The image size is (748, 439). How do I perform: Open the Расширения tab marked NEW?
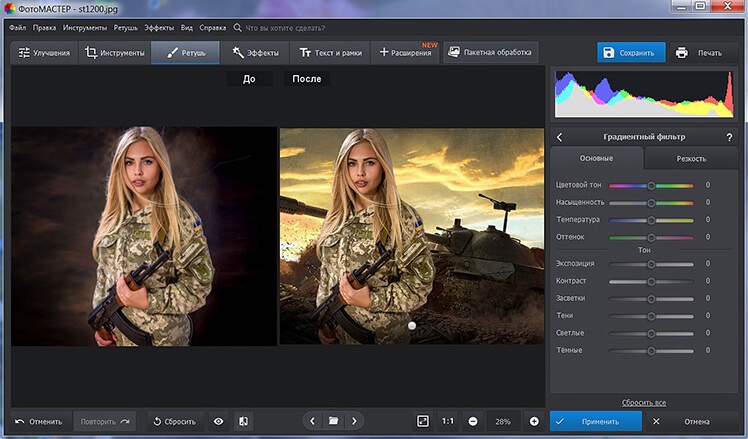coord(405,52)
